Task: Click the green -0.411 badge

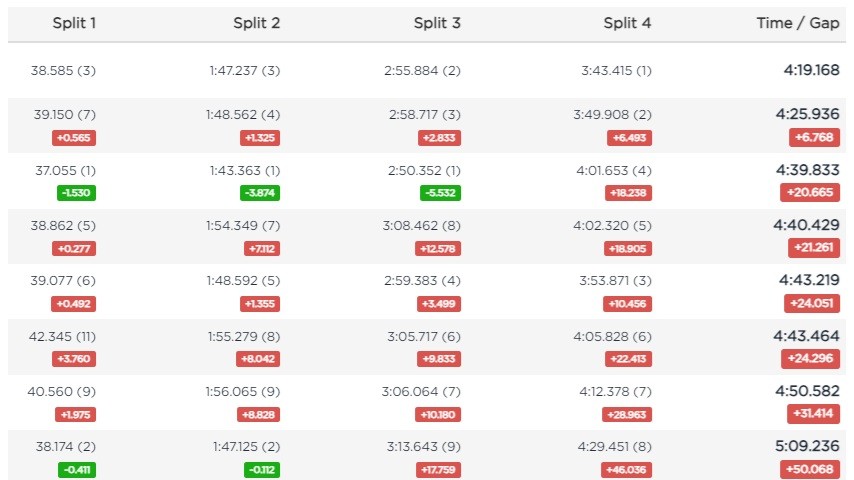Action: click(77, 469)
